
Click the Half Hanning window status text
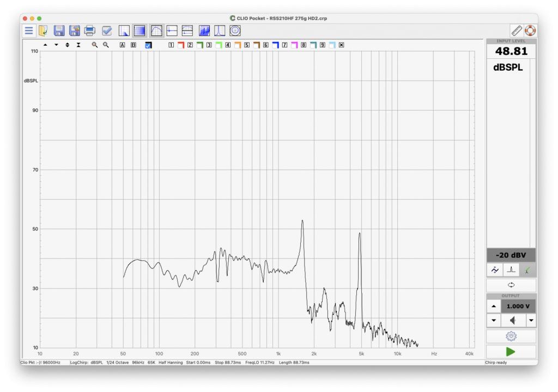171,363
